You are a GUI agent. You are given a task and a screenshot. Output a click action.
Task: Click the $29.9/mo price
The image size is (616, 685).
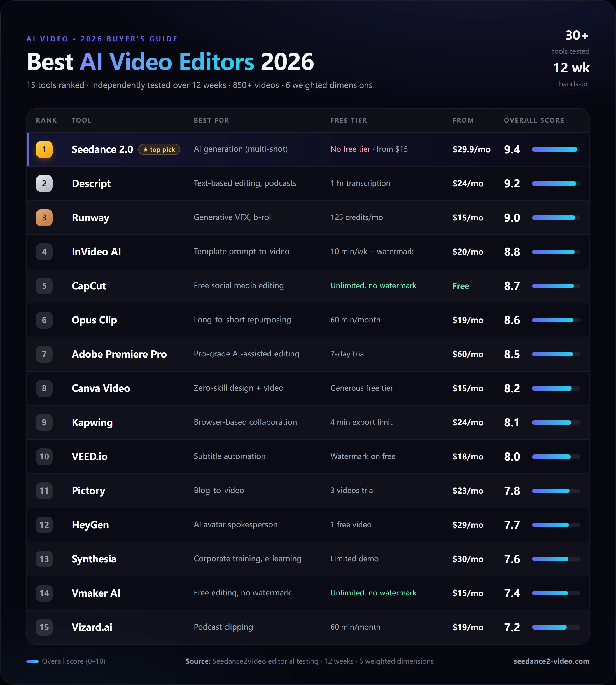point(472,149)
